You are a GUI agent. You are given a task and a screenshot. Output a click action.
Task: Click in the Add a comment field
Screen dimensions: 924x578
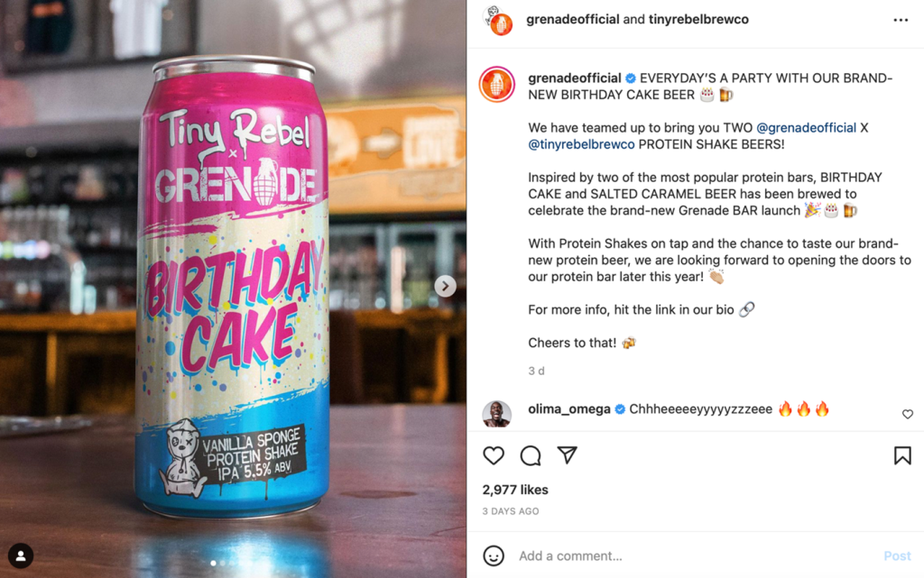[696, 555]
